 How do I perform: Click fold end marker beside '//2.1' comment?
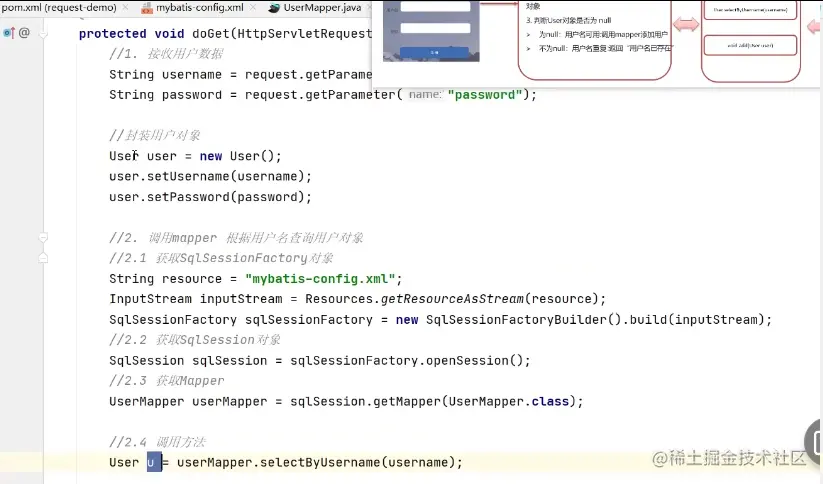click(x=44, y=258)
